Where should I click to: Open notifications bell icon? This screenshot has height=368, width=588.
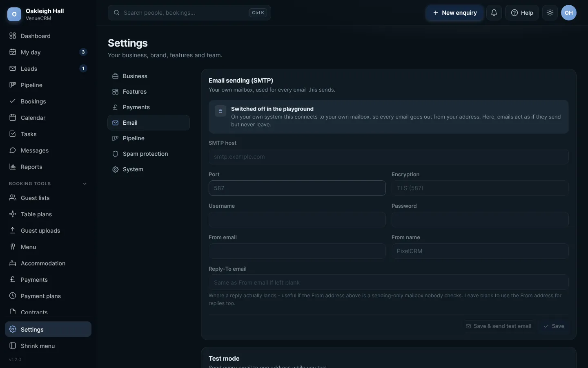click(x=494, y=13)
